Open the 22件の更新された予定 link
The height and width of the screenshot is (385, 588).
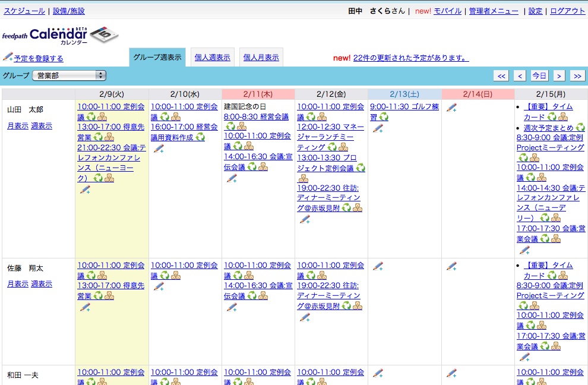[410, 58]
